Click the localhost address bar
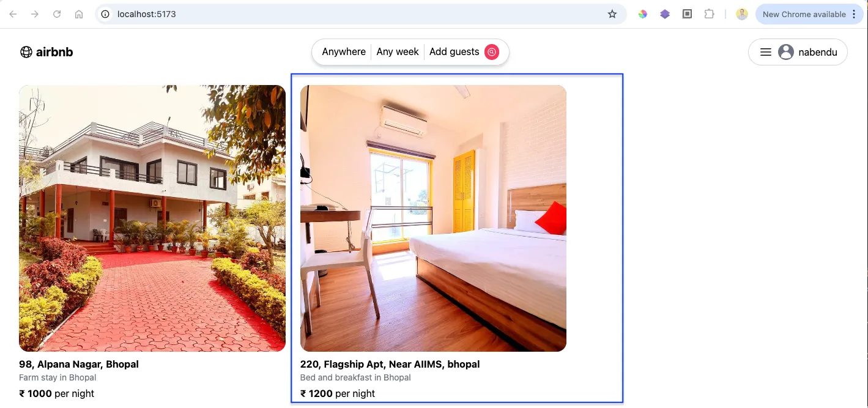The height and width of the screenshot is (408, 868). (x=352, y=14)
